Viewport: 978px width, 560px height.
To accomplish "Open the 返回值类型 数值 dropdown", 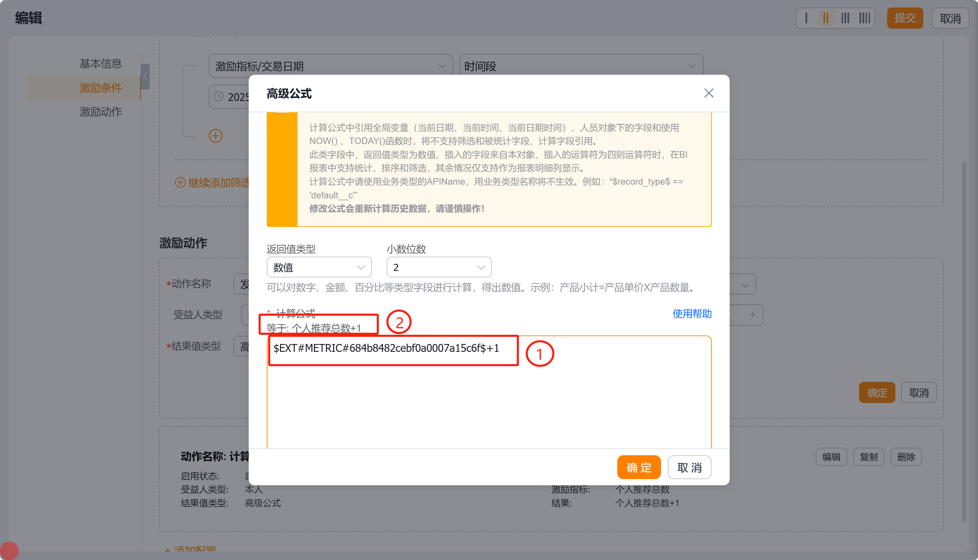I will tap(319, 267).
